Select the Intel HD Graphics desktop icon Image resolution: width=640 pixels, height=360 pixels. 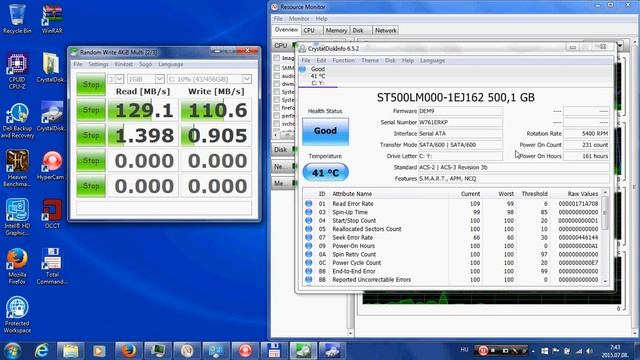17,217
